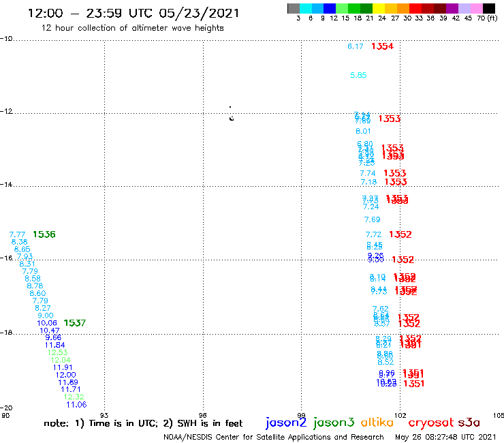Pick the yellow swatch in the color scale
The width and height of the screenshot is (504, 443).
(379, 8)
